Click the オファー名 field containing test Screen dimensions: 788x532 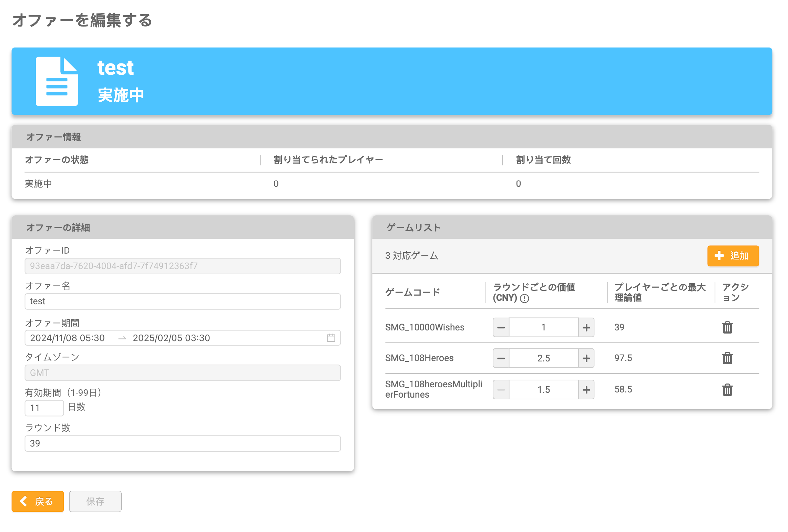coord(183,301)
